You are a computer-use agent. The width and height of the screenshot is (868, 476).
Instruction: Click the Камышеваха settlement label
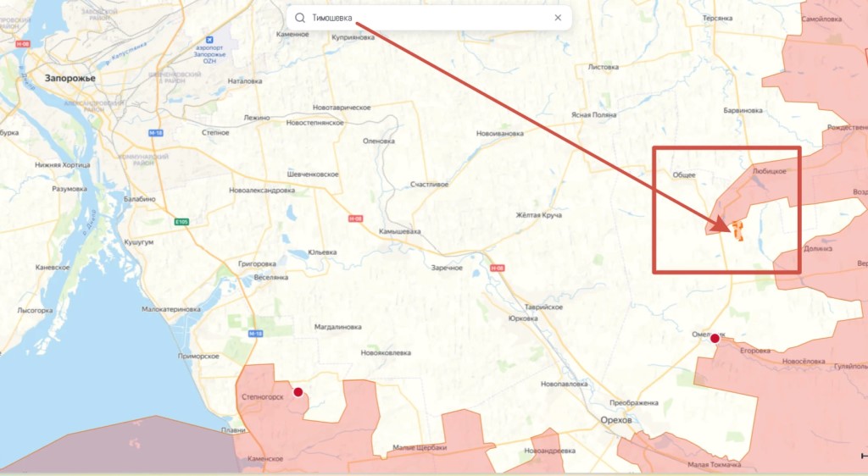coord(400,231)
